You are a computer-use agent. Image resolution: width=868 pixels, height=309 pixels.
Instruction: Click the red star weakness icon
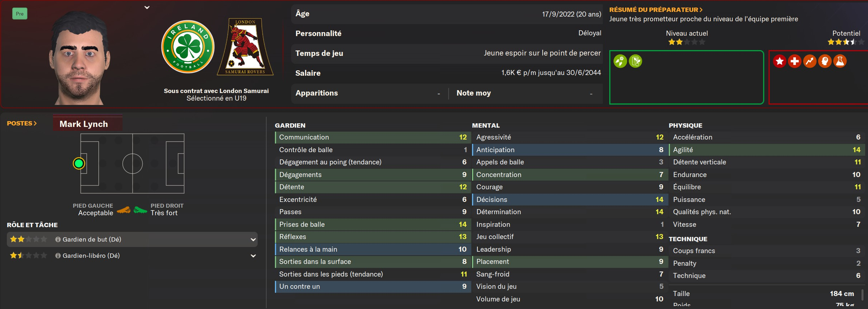(779, 61)
